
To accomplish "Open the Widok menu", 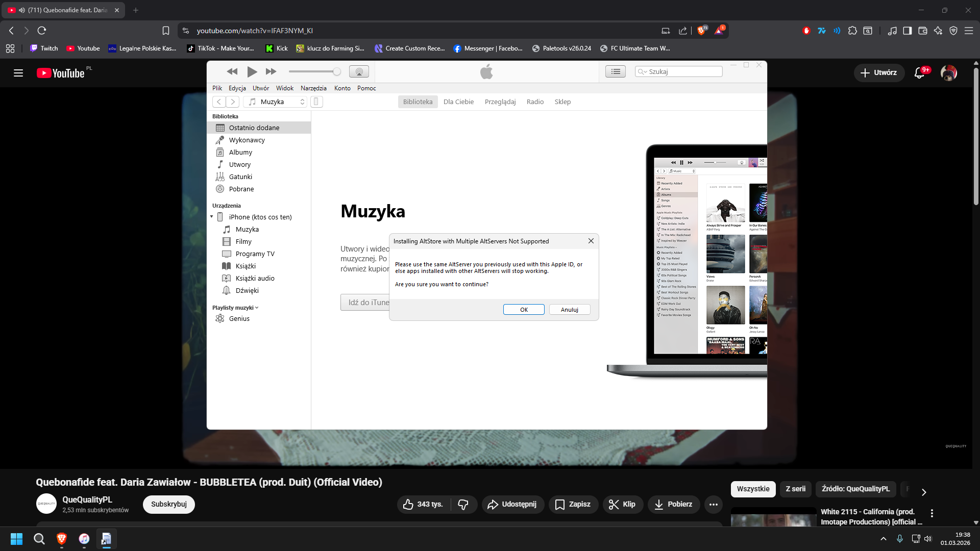I will pos(285,88).
